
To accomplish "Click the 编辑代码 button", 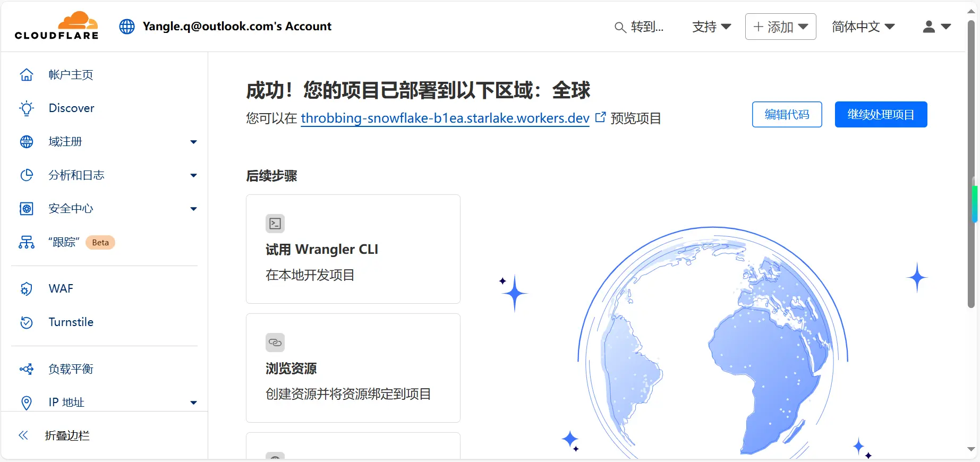I will (x=787, y=114).
